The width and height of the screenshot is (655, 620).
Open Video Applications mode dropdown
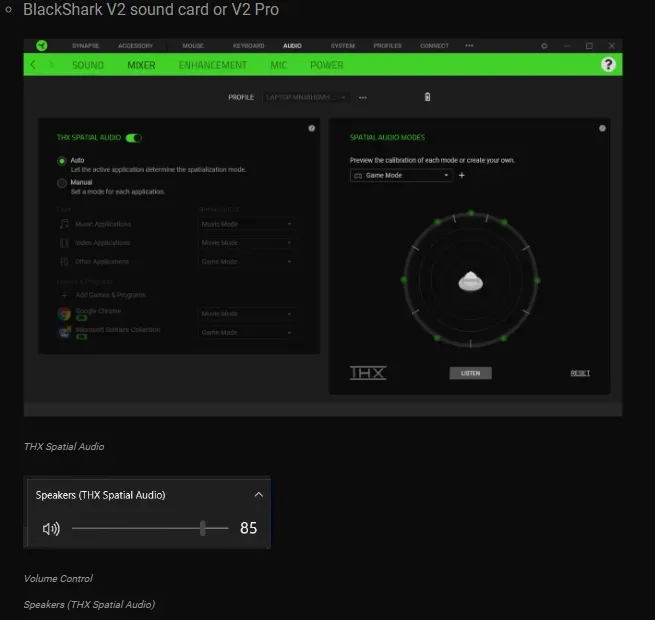tap(246, 243)
